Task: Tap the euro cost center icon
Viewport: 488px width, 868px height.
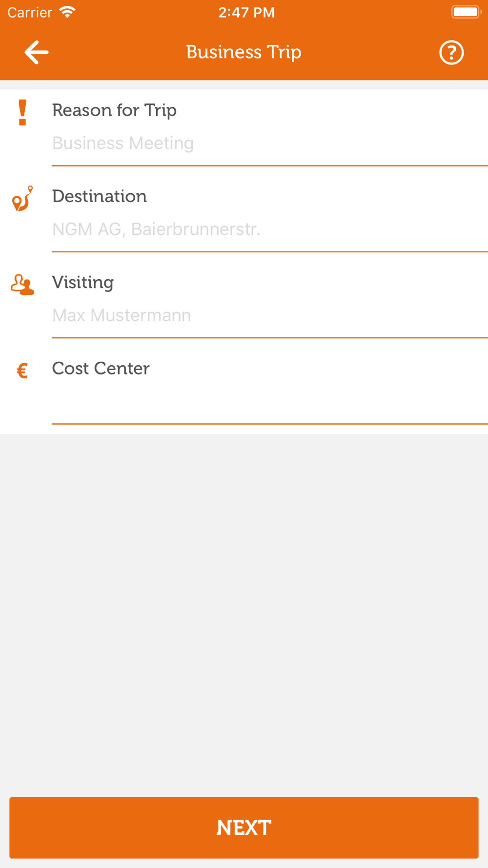Action: (22, 371)
